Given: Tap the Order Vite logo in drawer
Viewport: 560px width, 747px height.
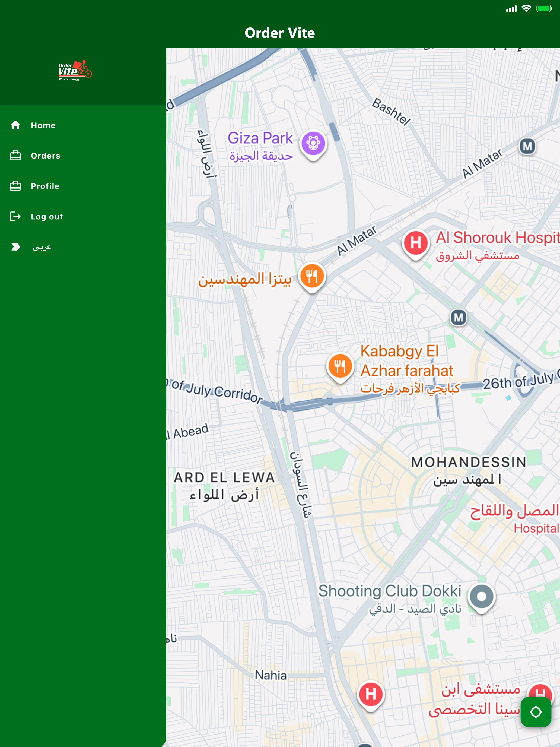Looking at the screenshot, I should point(75,71).
